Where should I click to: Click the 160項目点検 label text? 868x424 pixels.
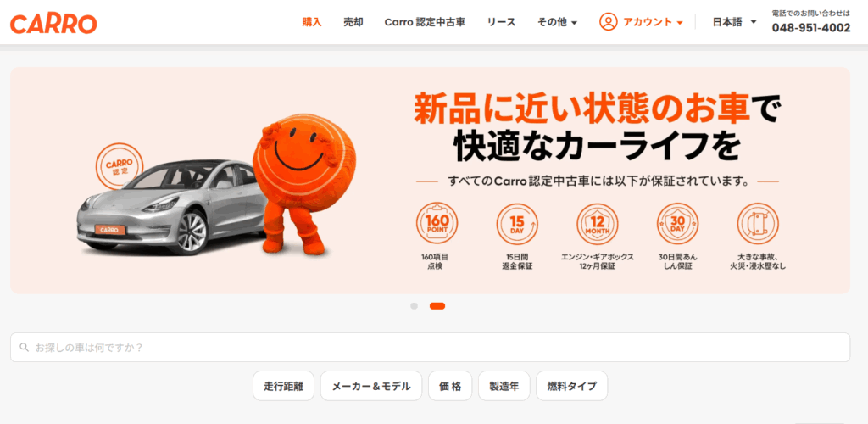(x=435, y=262)
